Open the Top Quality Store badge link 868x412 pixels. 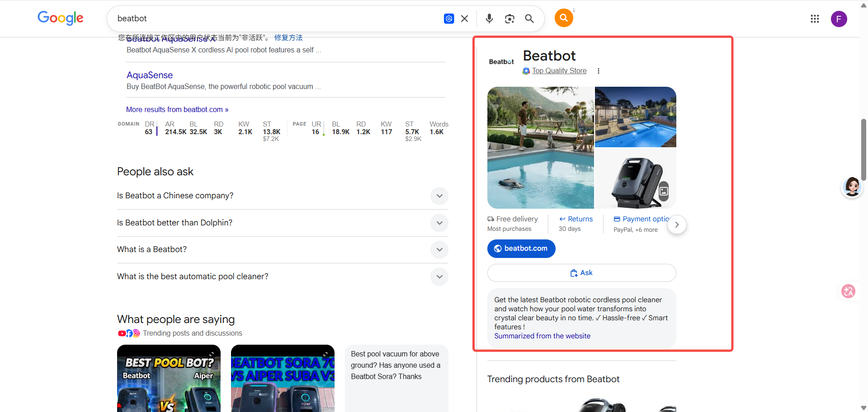point(559,71)
